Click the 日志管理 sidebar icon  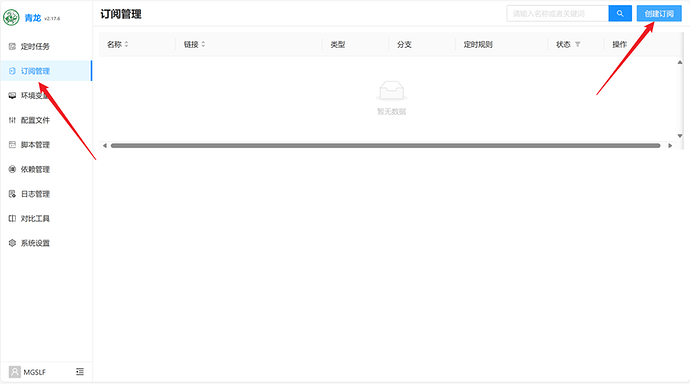[12, 194]
